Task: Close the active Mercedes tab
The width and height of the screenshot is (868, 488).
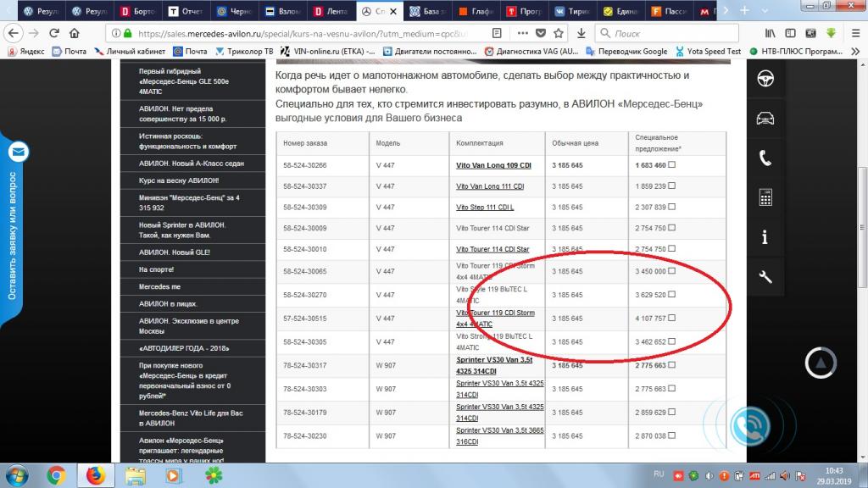Action: click(x=393, y=11)
